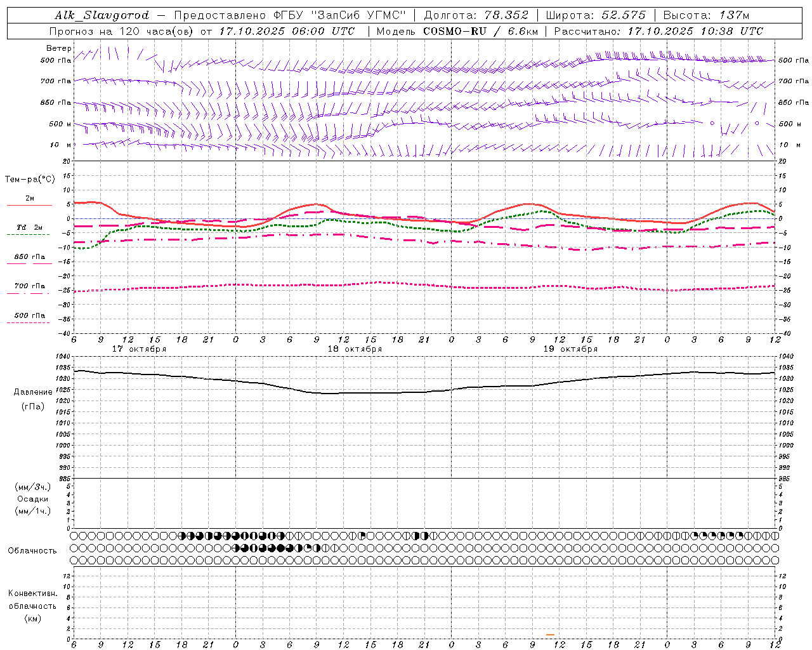Viewport: 812px width, 650px height.
Task: Click the (мм/3ч.) precipitation unit label
Action: click(x=32, y=487)
